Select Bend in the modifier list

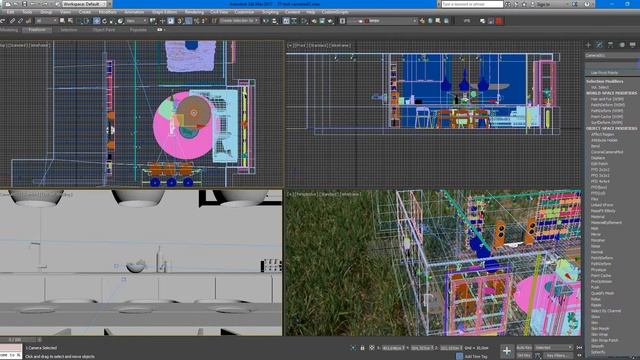[596, 146]
